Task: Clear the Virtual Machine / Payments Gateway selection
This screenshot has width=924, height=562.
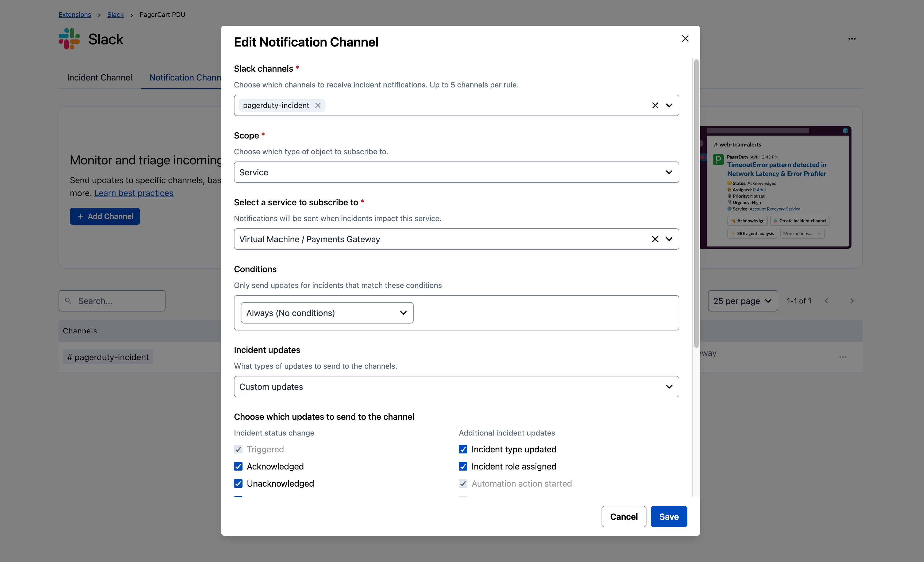Action: tap(655, 239)
